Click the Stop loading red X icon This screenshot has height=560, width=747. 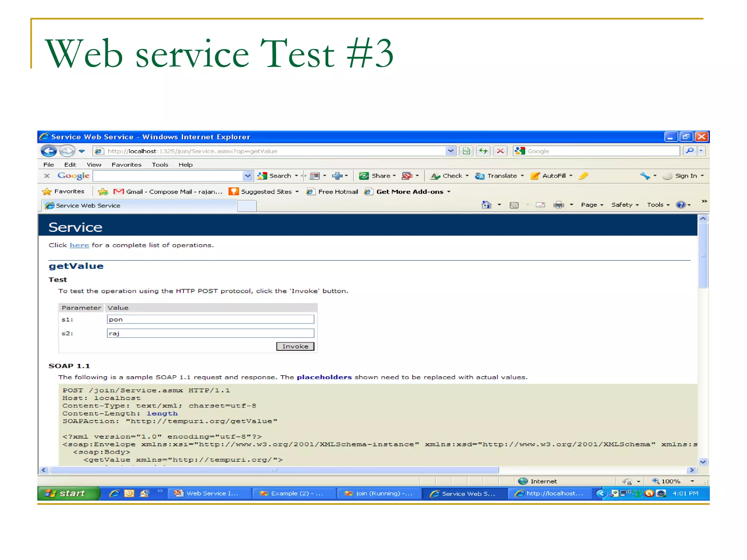pyautogui.click(x=500, y=151)
